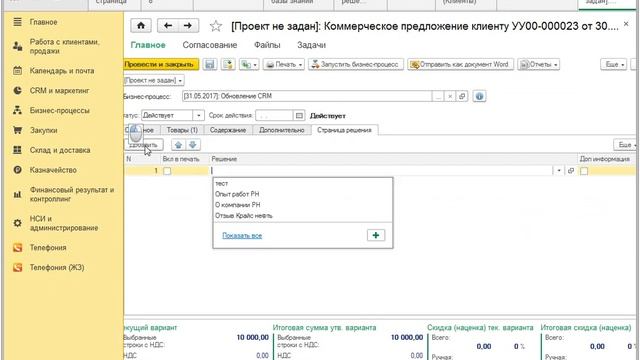Screen dimensions: 640x360
Task: Select the Страница решения tab
Action: (344, 130)
